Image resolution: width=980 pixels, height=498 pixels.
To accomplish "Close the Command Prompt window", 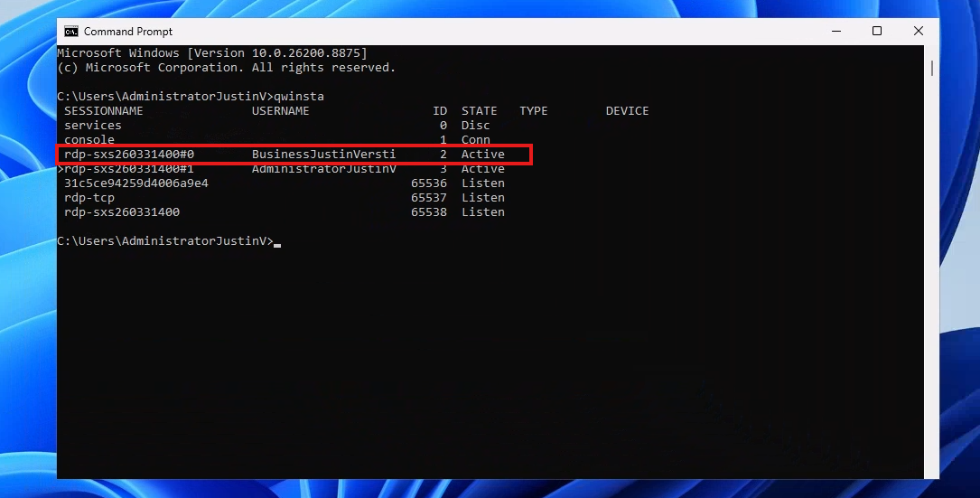I will [x=918, y=32].
